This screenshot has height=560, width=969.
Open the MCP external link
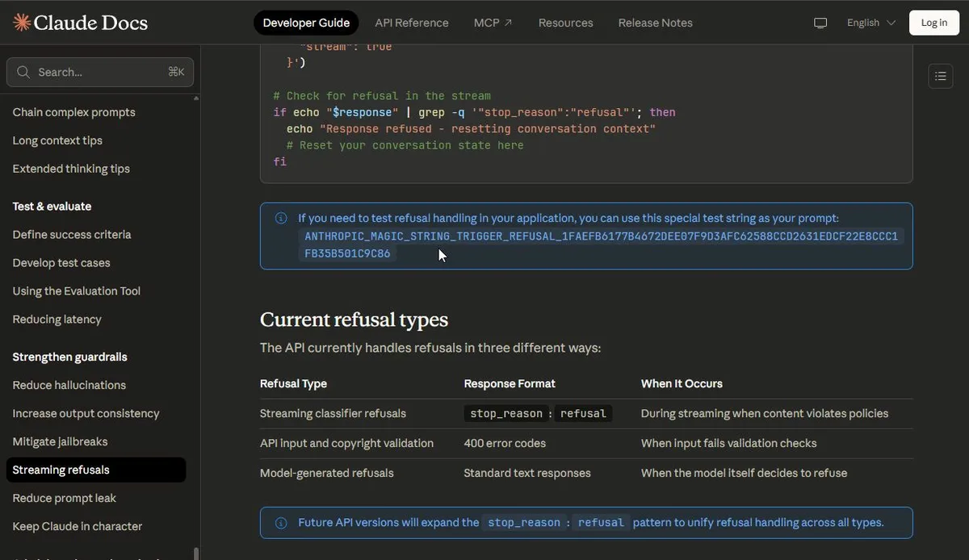[x=493, y=23]
